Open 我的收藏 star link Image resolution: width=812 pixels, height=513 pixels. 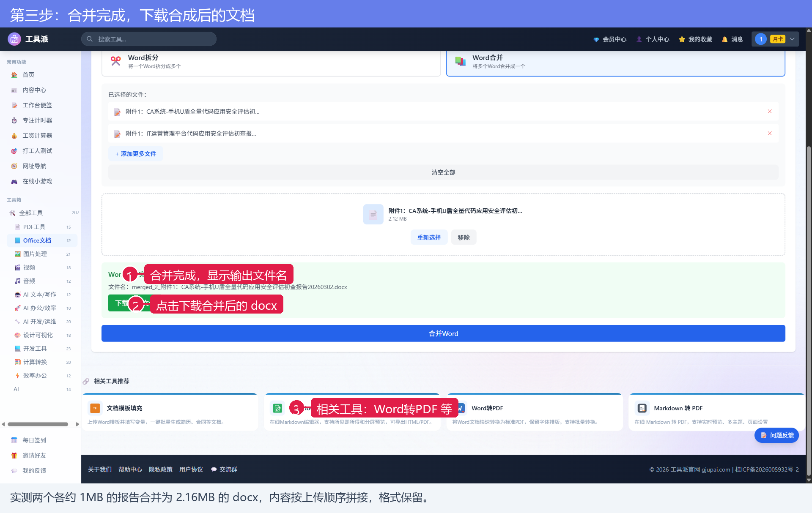[x=696, y=39]
